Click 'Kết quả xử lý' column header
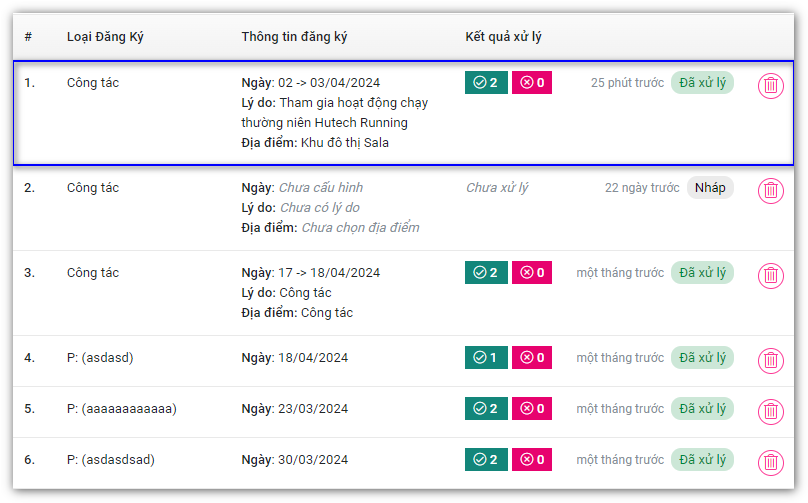The image size is (808, 503). click(x=503, y=37)
